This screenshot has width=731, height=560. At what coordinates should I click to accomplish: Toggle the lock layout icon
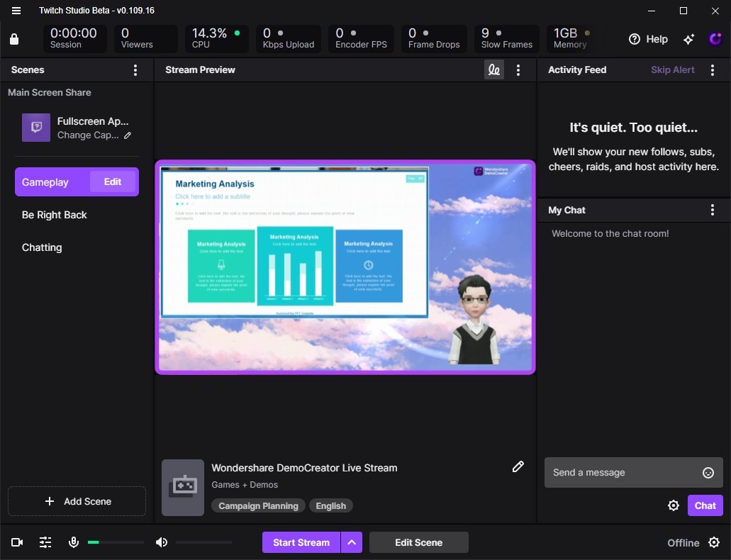coord(14,39)
